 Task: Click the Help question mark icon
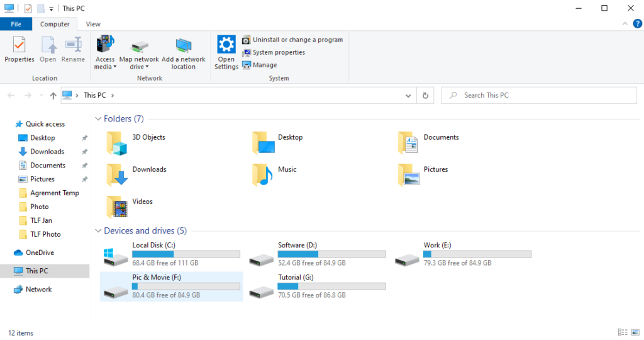click(x=637, y=24)
